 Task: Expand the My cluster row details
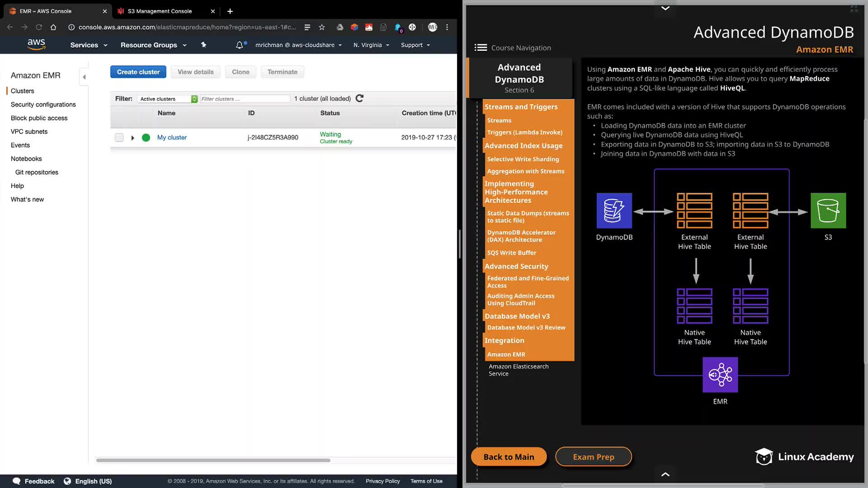pos(132,138)
